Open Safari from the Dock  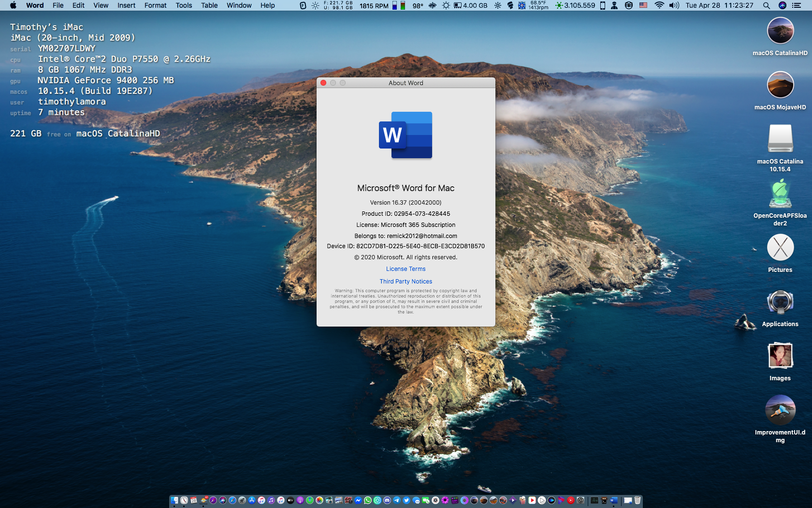point(232,500)
